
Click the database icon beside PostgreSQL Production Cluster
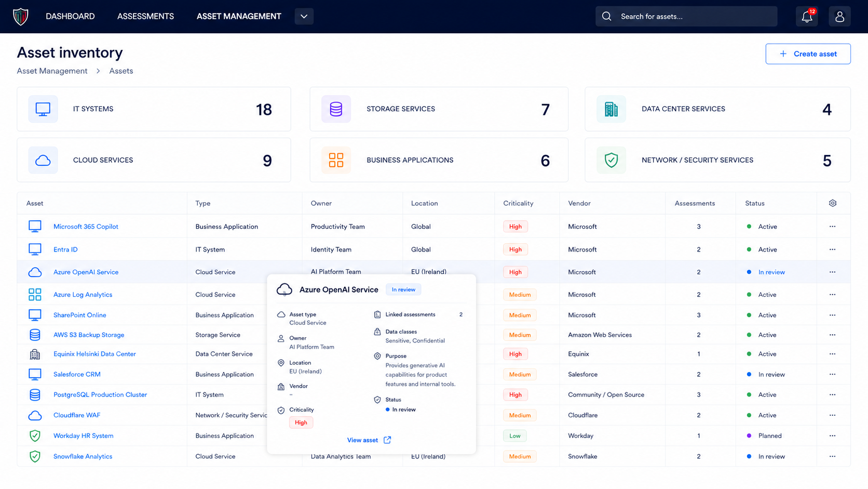point(35,395)
